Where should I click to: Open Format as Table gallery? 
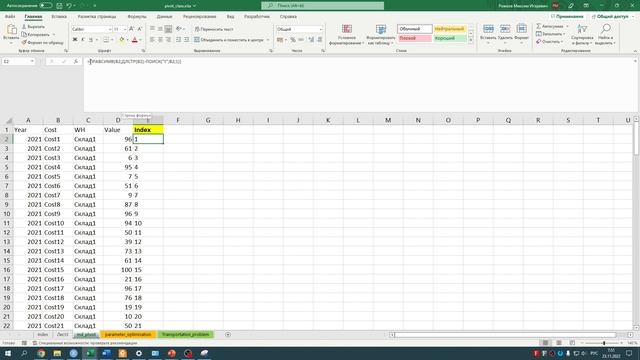pos(381,34)
